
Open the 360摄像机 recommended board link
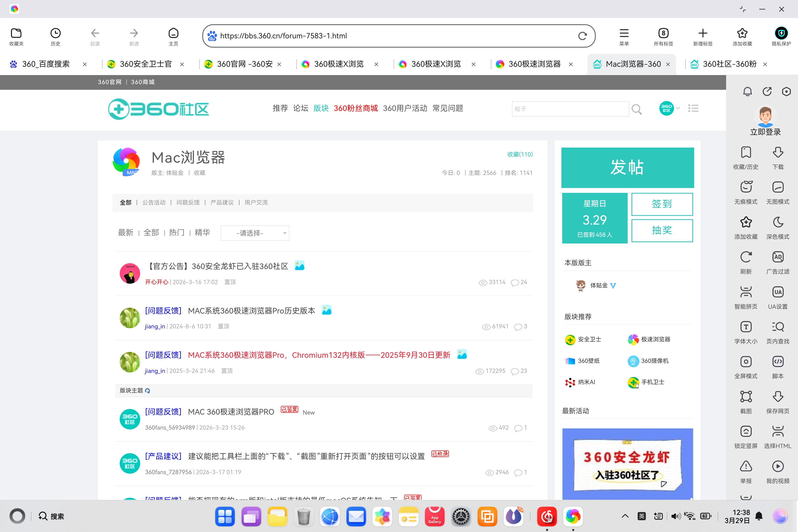click(648, 361)
